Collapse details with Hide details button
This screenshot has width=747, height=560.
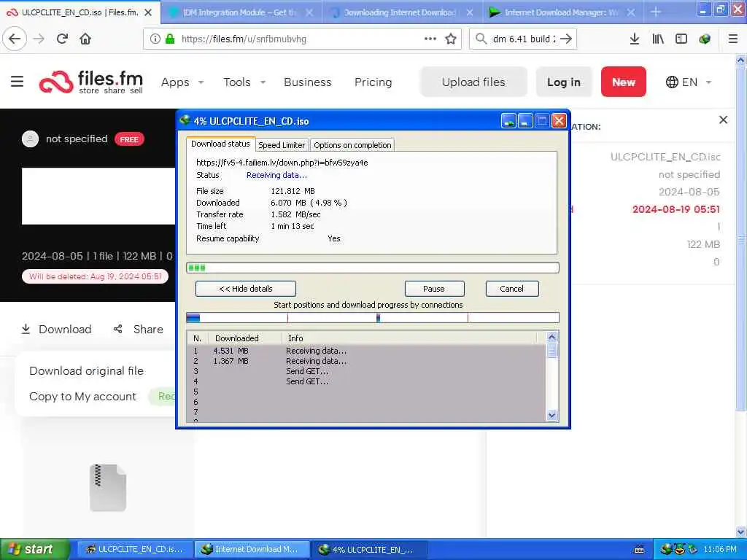pyautogui.click(x=246, y=289)
